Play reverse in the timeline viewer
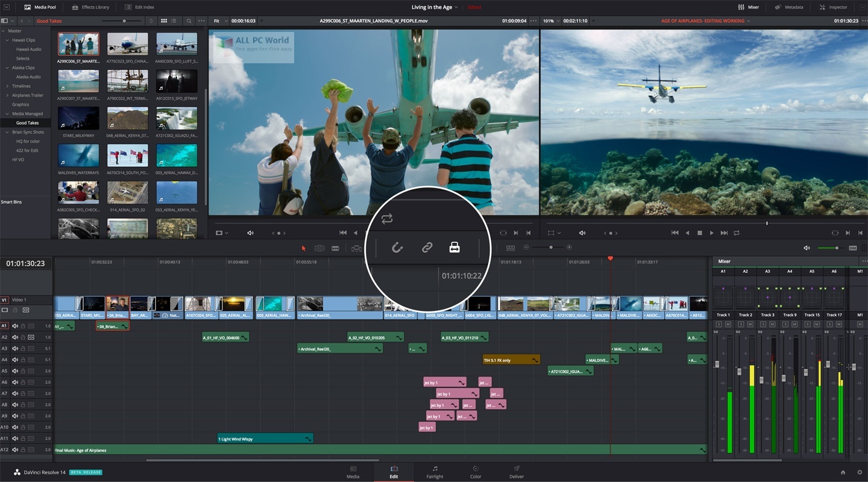Viewport: 868px width, 482px height. [x=687, y=233]
